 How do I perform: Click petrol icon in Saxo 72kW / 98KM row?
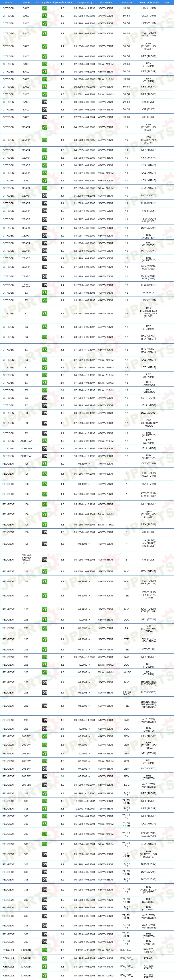pos(45,87)
